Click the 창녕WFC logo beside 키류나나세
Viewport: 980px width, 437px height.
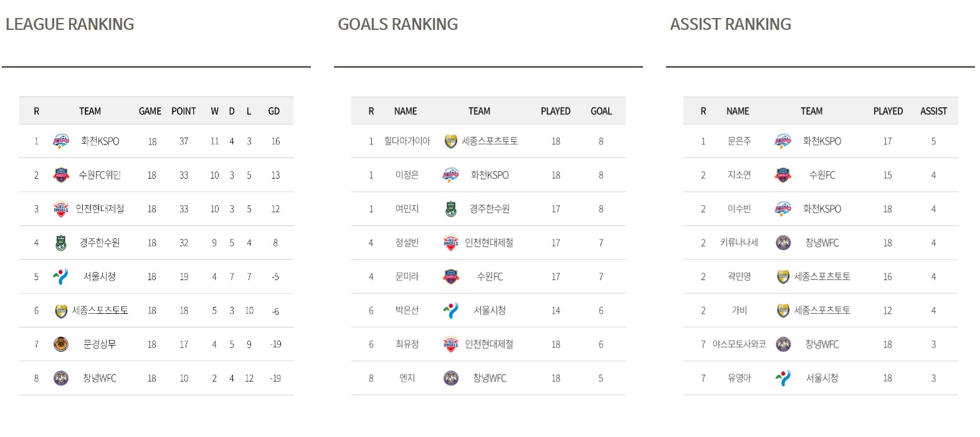click(x=783, y=243)
